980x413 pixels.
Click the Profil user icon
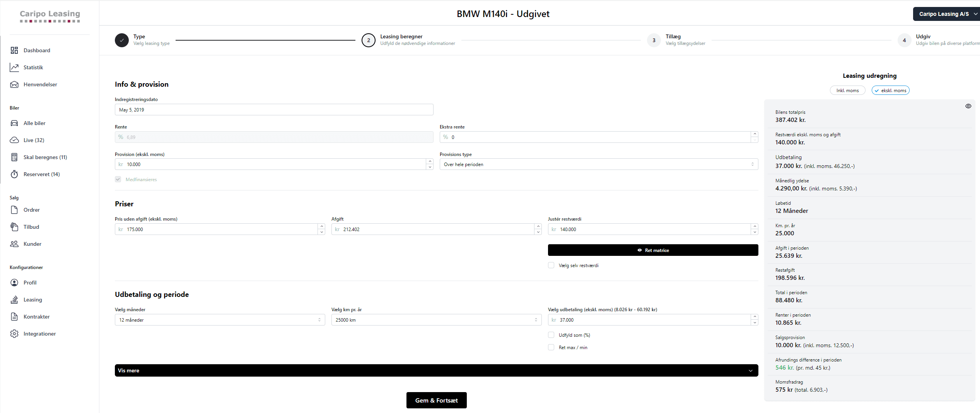pyautogui.click(x=14, y=283)
